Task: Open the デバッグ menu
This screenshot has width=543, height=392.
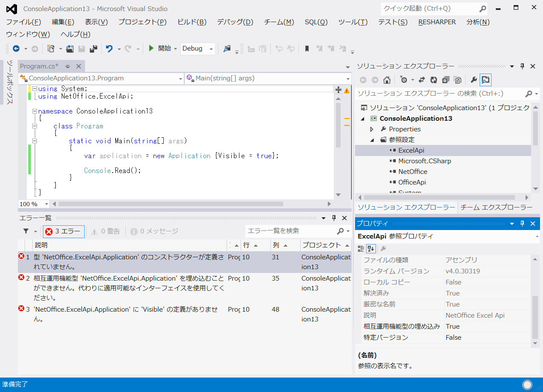Action: tap(234, 22)
